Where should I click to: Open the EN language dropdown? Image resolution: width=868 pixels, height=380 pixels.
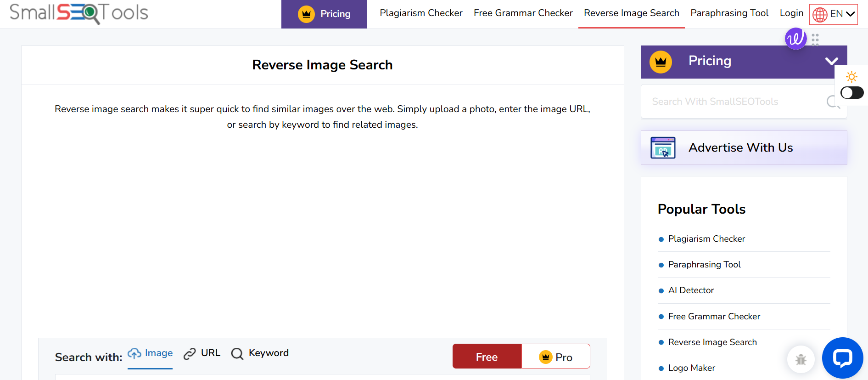(x=834, y=14)
